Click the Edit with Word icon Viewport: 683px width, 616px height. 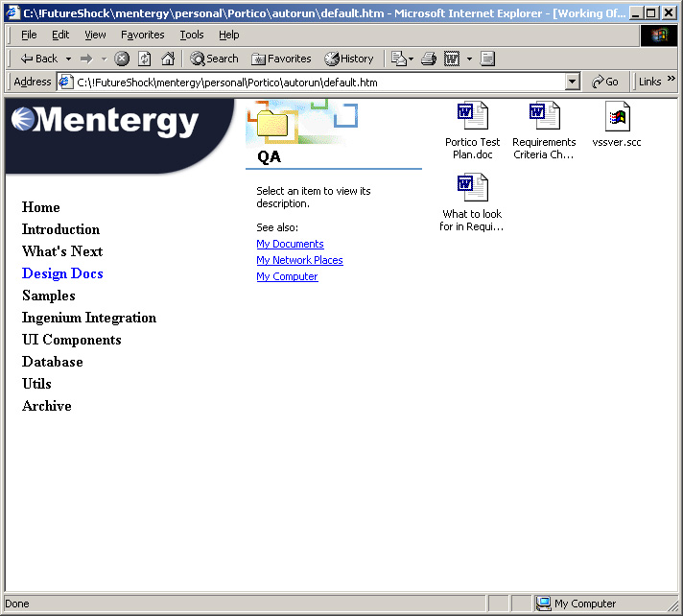click(x=452, y=59)
